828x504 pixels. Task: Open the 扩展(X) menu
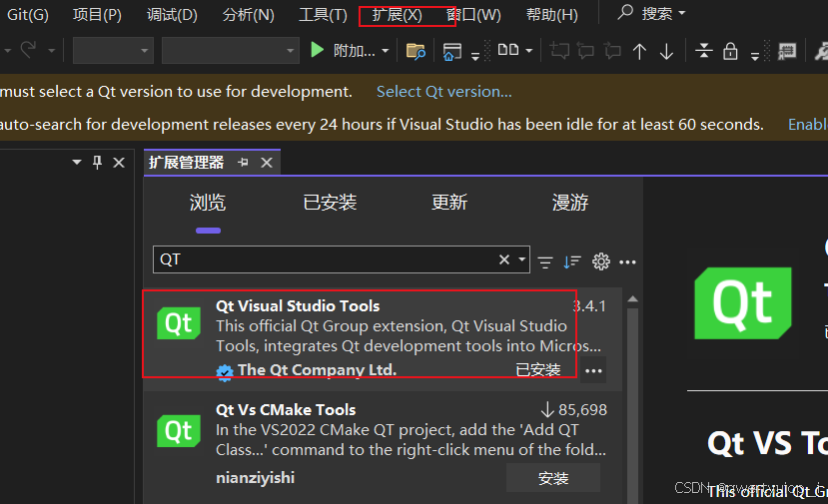[398, 14]
